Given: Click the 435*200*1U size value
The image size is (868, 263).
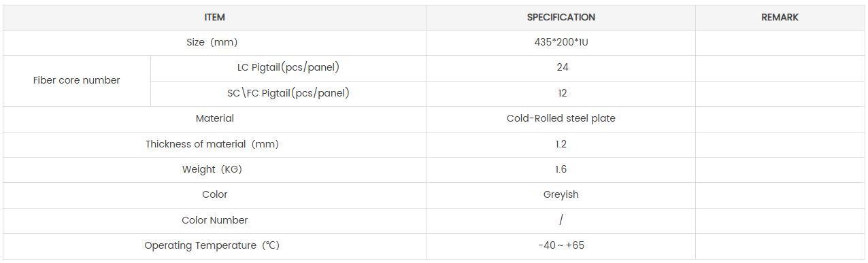Looking at the screenshot, I should point(561,42).
